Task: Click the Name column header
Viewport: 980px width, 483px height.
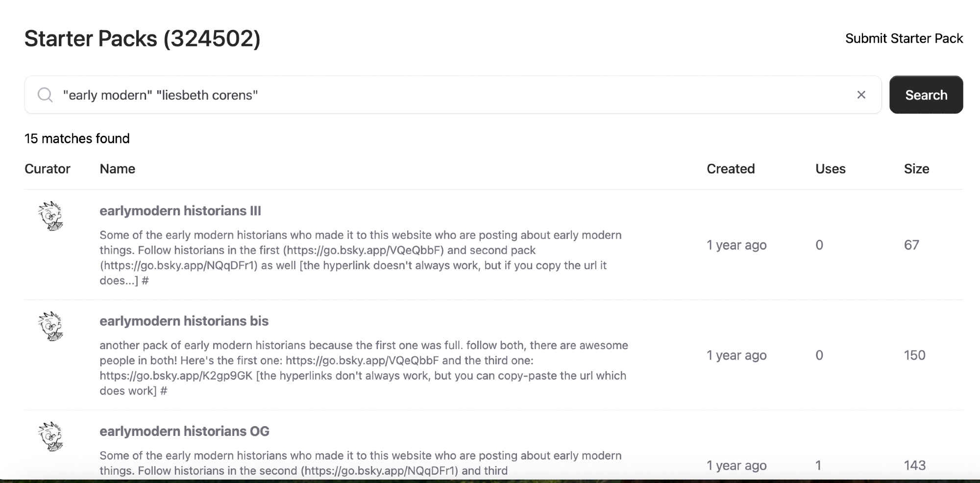Action: tap(118, 169)
